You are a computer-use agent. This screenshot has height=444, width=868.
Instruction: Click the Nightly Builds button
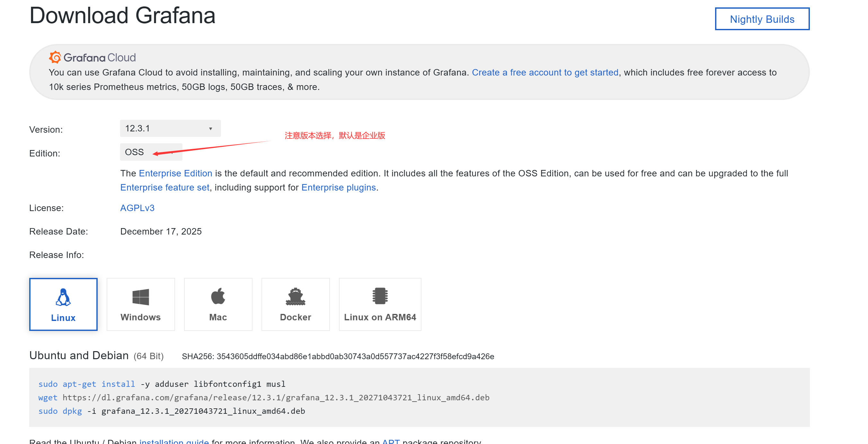762,19
